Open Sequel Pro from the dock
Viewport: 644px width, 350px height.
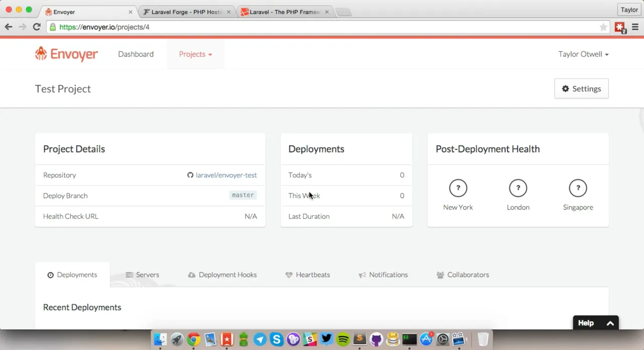tap(392, 339)
